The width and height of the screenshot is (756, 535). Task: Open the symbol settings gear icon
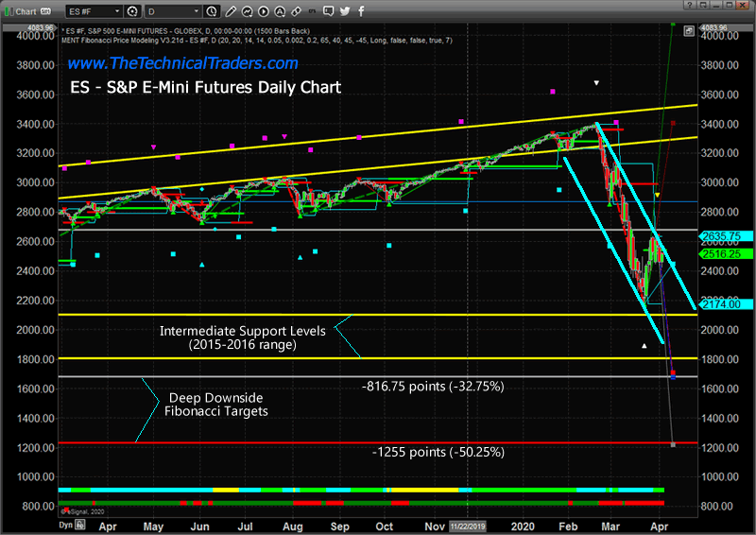pos(132,11)
